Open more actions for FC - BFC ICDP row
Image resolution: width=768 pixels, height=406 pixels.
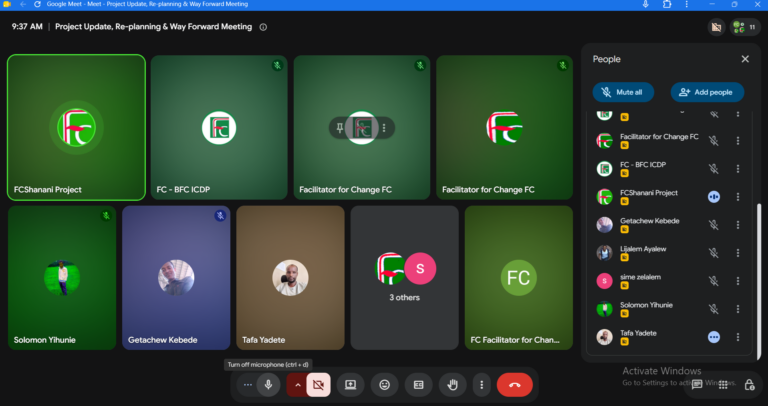pyautogui.click(x=738, y=168)
